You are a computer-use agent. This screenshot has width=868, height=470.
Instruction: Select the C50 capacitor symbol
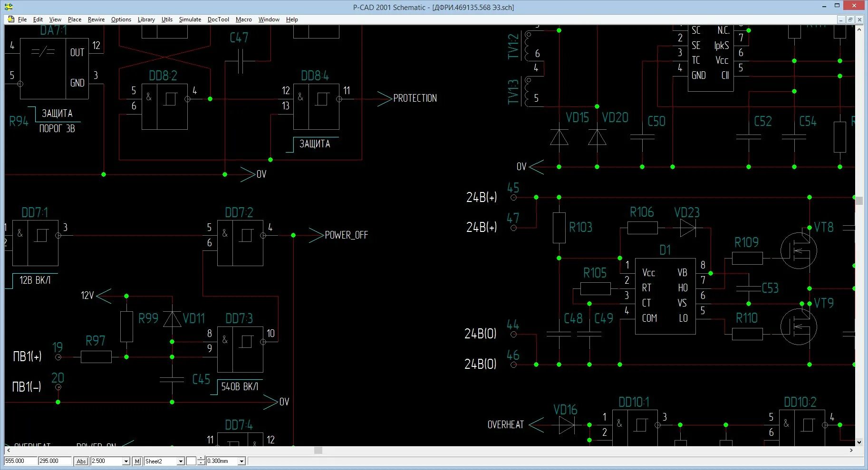point(642,137)
